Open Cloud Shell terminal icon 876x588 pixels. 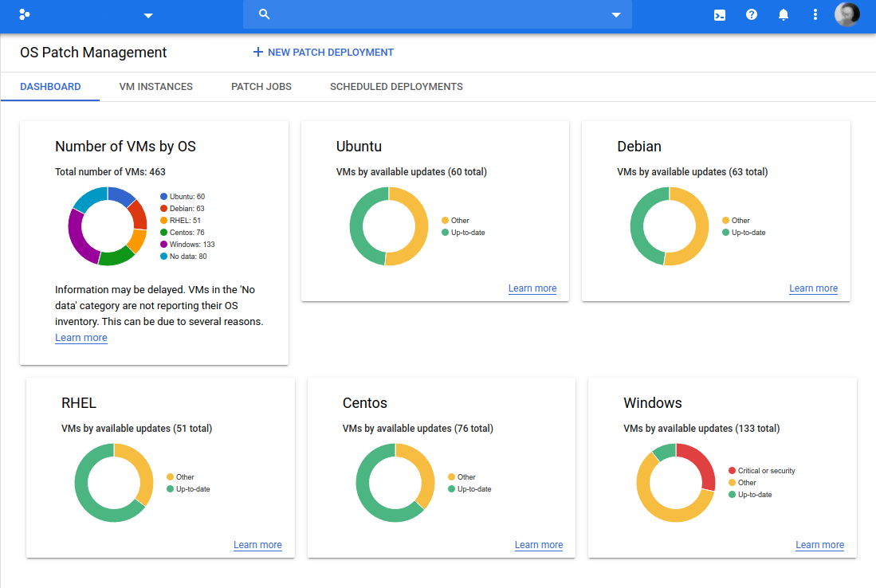tap(719, 14)
